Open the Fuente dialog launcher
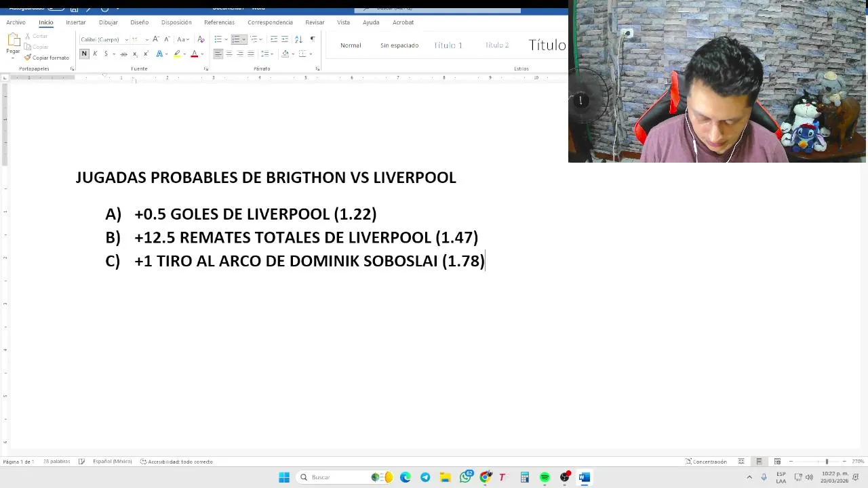 (205, 68)
